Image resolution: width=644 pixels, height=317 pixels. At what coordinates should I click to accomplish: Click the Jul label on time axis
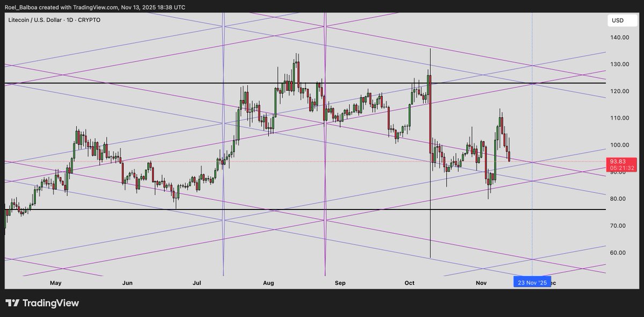tap(197, 282)
